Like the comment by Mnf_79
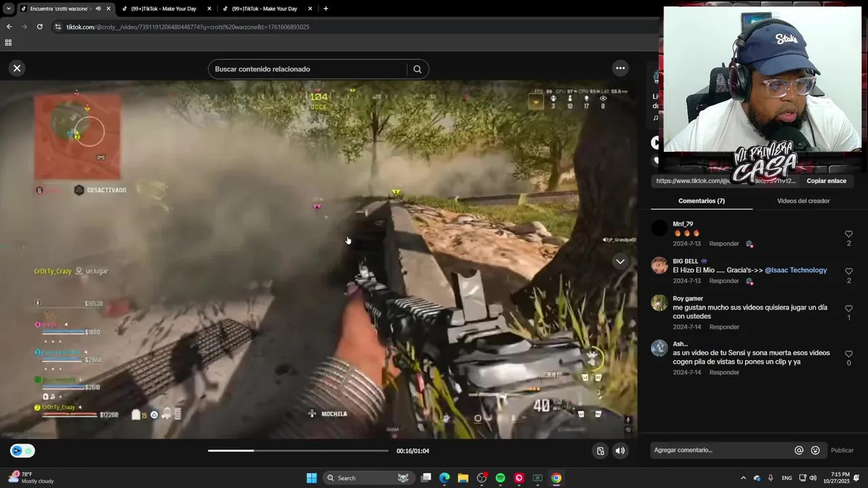Viewport: 868px width, 488px height. pyautogui.click(x=848, y=234)
